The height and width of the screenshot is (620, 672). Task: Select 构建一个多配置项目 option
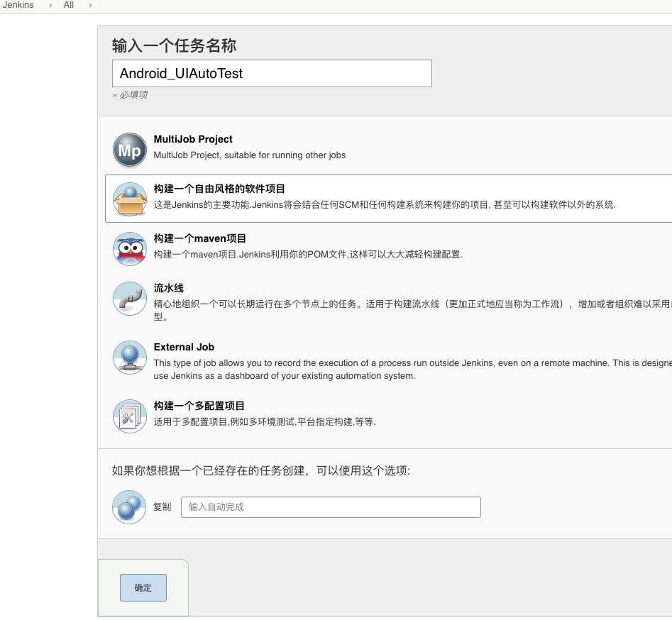point(199,406)
